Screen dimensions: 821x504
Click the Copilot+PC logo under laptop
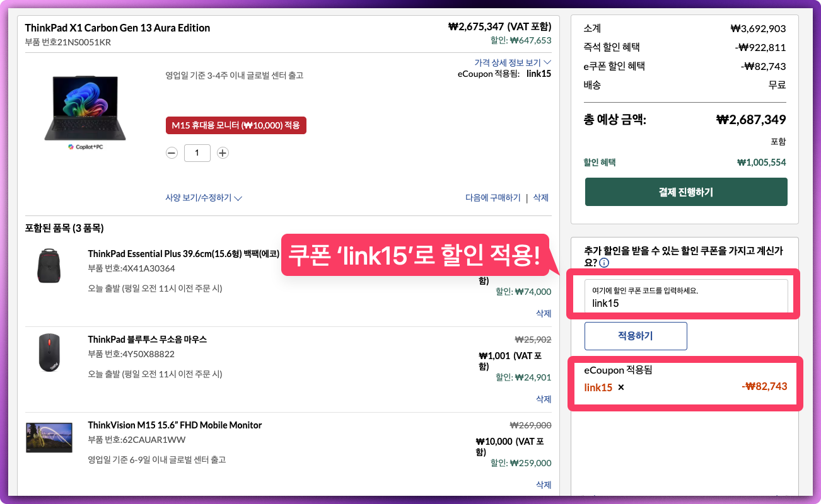(85, 147)
